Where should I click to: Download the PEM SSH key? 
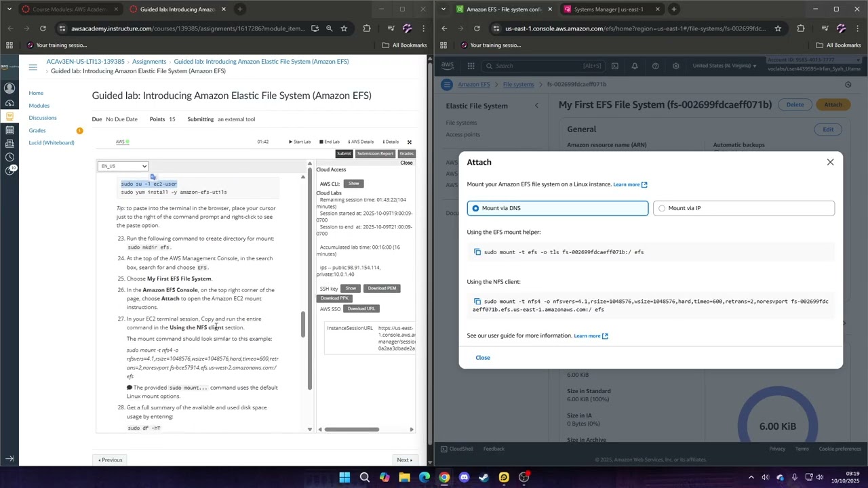point(382,288)
